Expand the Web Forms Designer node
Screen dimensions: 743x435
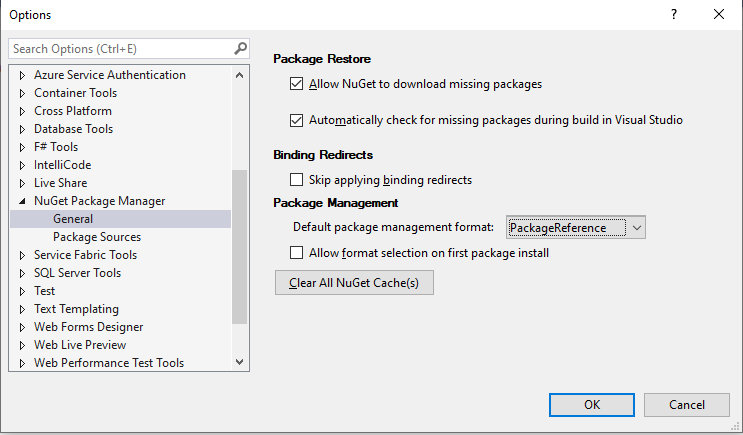point(22,327)
